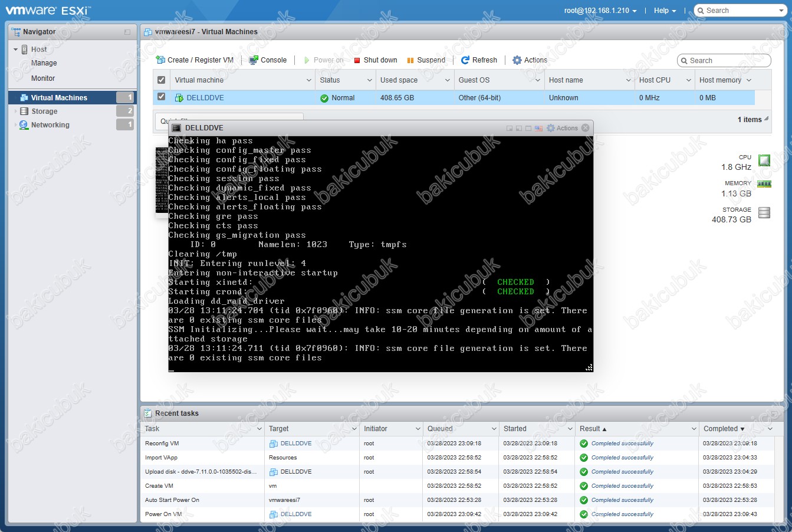Image resolution: width=792 pixels, height=532 pixels.
Task: Open the Help dropdown menu
Action: pos(665,11)
